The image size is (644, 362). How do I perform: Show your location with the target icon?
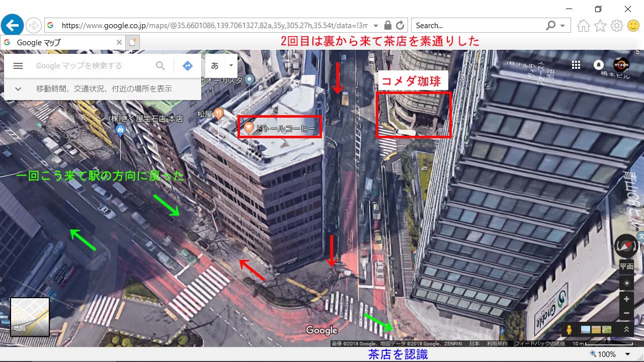[x=626, y=283]
